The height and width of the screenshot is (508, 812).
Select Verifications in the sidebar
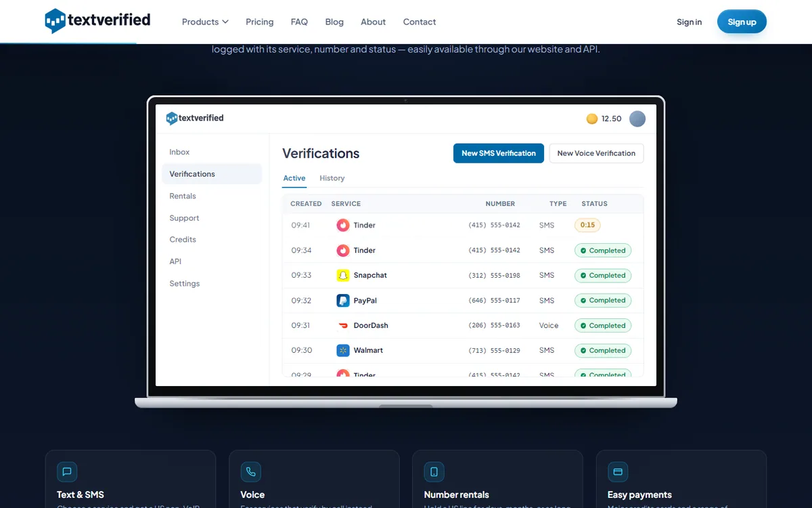(x=212, y=174)
